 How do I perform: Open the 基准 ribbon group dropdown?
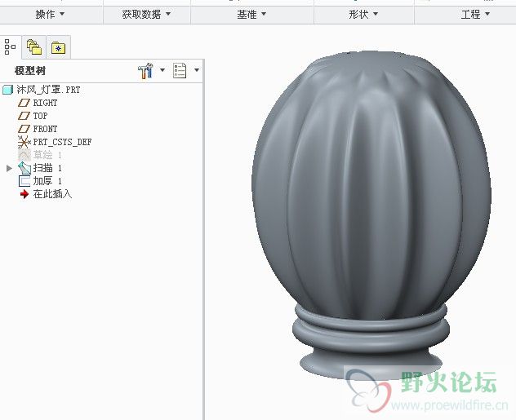click(x=251, y=15)
